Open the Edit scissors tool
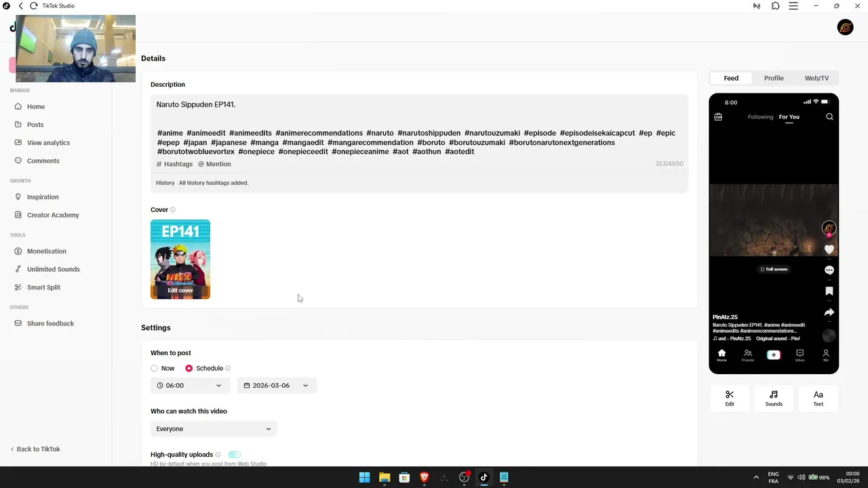 pos(730,399)
